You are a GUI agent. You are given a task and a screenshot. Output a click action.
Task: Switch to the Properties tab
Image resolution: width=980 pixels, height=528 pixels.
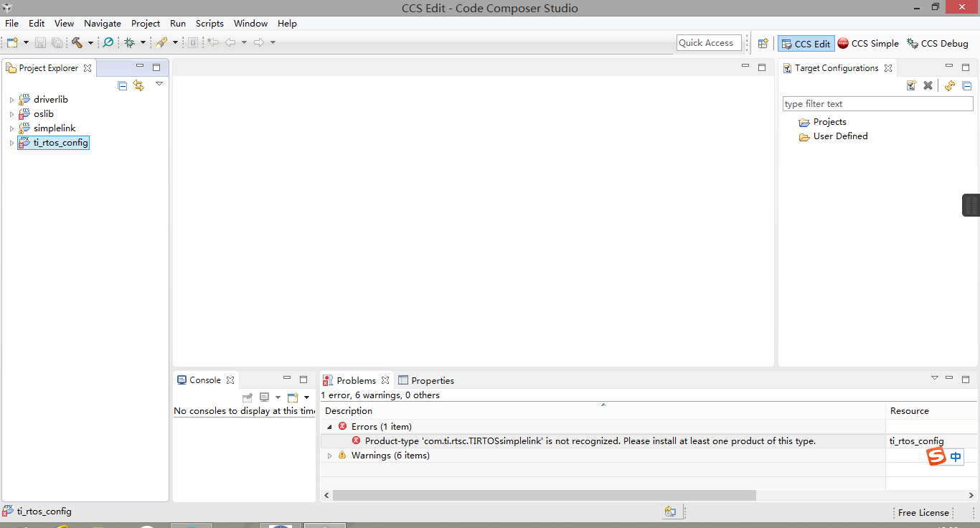click(426, 380)
